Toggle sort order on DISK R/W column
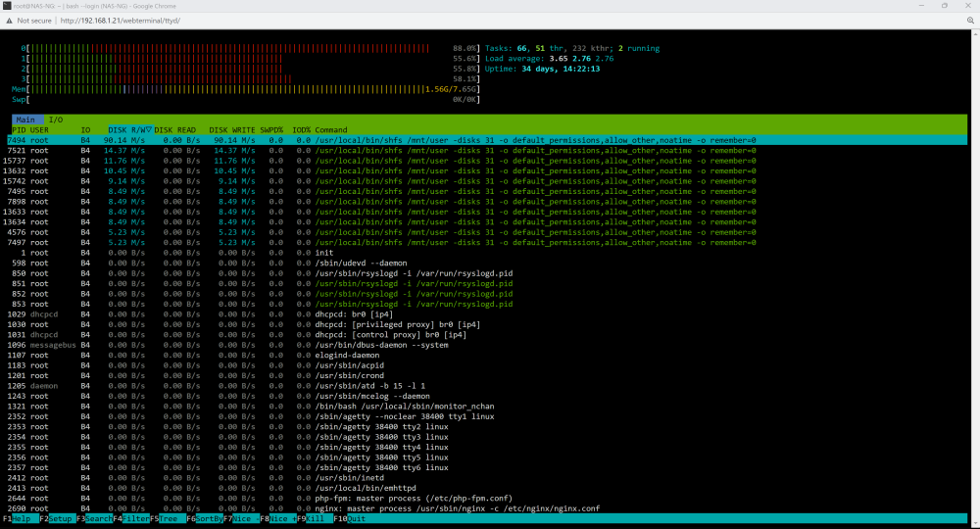This screenshot has height=529, width=980. point(129,130)
